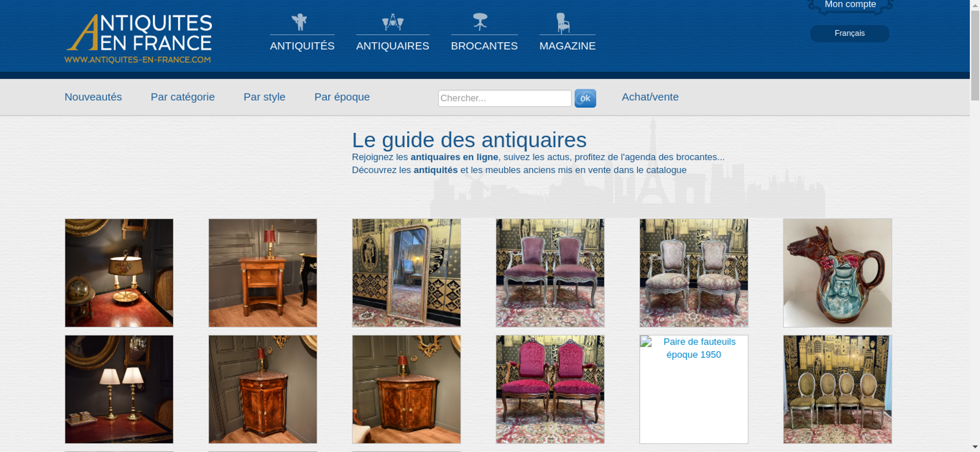
Task: Click the cherub icon above Antiquités
Action: [x=299, y=22]
